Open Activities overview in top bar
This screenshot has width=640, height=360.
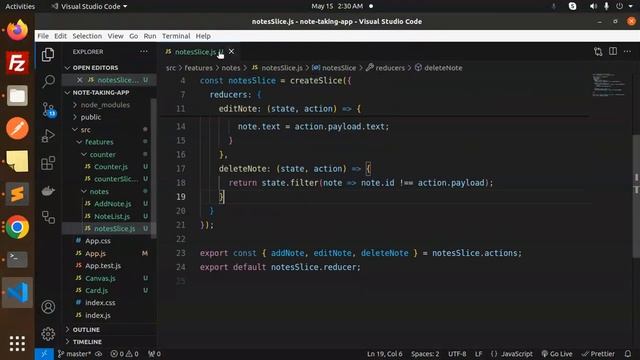click(20, 6)
